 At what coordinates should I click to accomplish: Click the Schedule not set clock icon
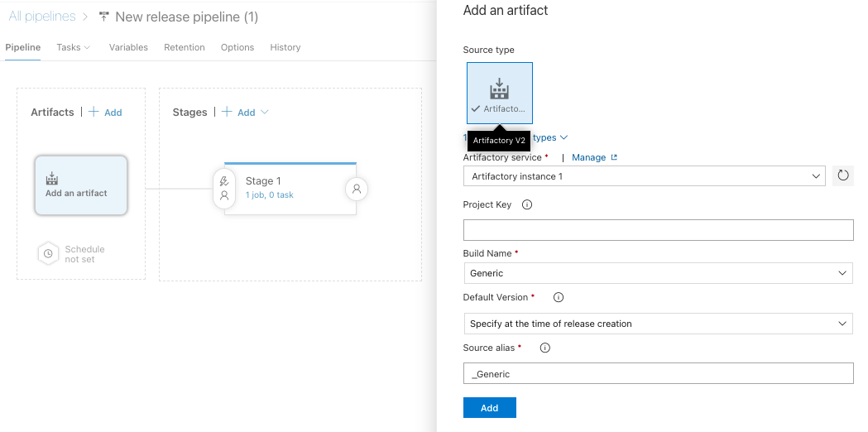(x=49, y=253)
